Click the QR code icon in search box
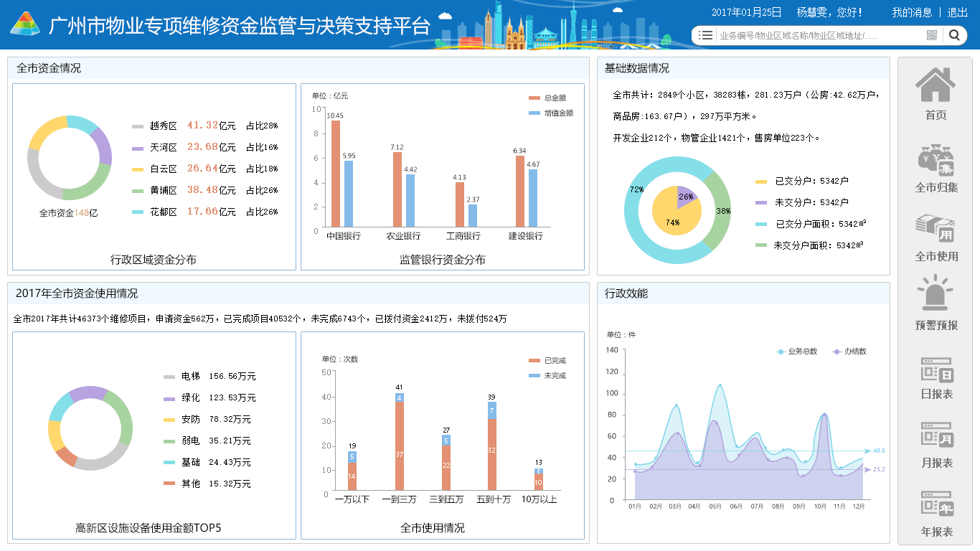 [x=932, y=35]
